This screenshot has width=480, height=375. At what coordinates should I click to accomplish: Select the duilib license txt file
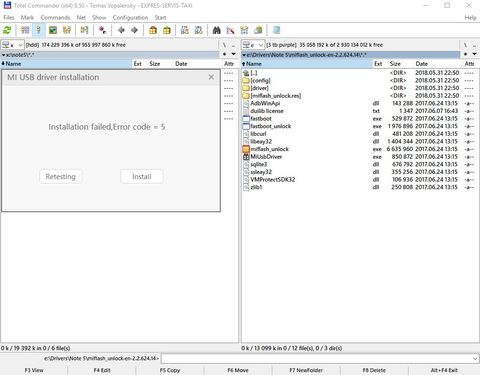pos(360,111)
